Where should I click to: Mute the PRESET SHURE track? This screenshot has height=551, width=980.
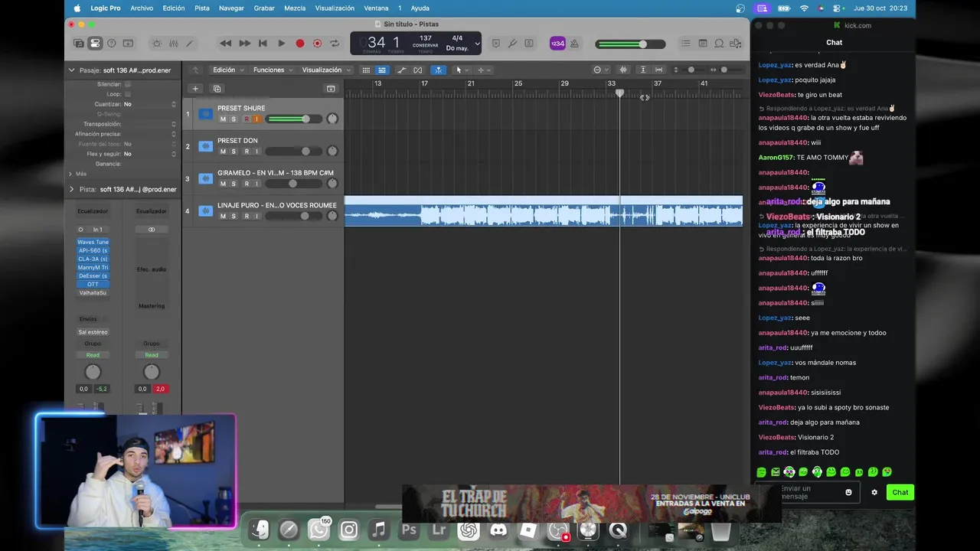pyautogui.click(x=223, y=119)
